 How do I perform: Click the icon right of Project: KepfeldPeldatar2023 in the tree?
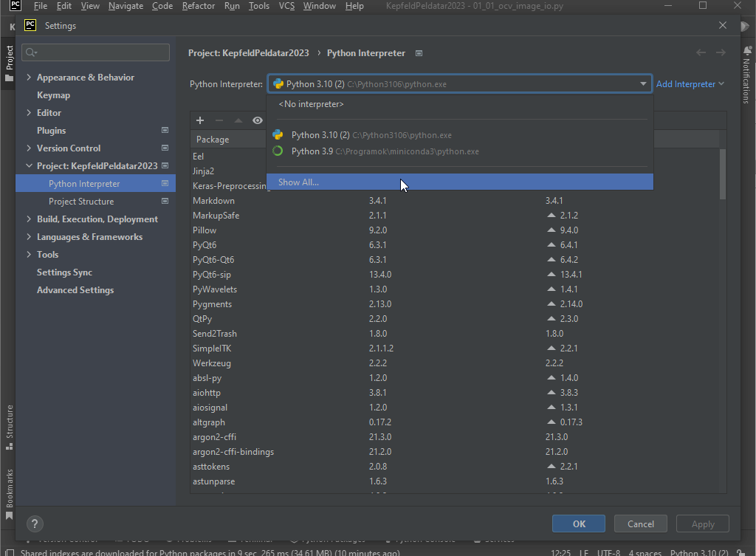pos(165,166)
